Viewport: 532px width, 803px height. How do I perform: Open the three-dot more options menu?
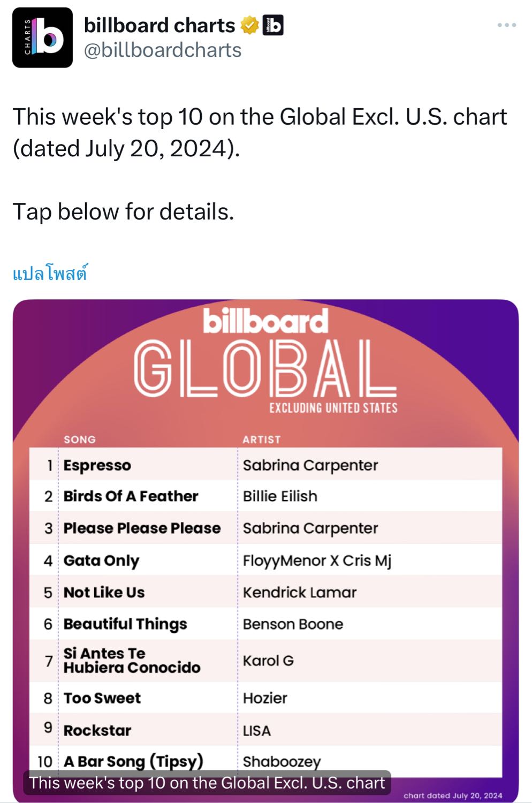click(x=506, y=25)
